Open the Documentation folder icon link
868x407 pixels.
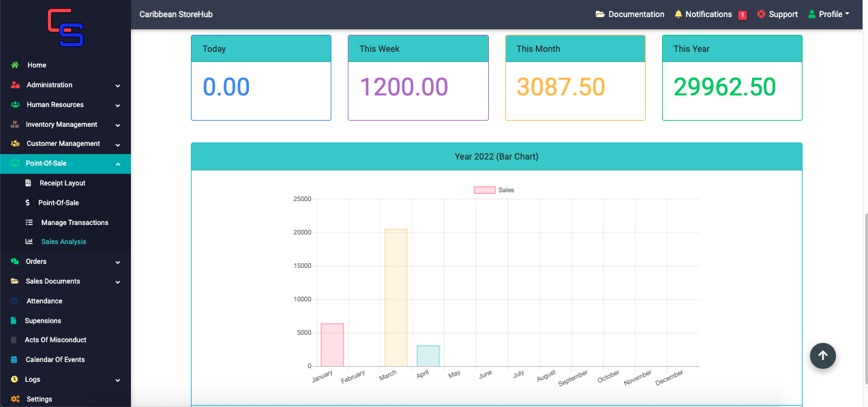tap(600, 14)
